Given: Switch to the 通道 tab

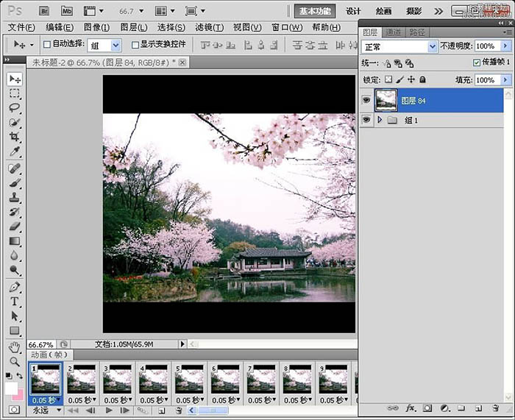Looking at the screenshot, I should click(394, 32).
